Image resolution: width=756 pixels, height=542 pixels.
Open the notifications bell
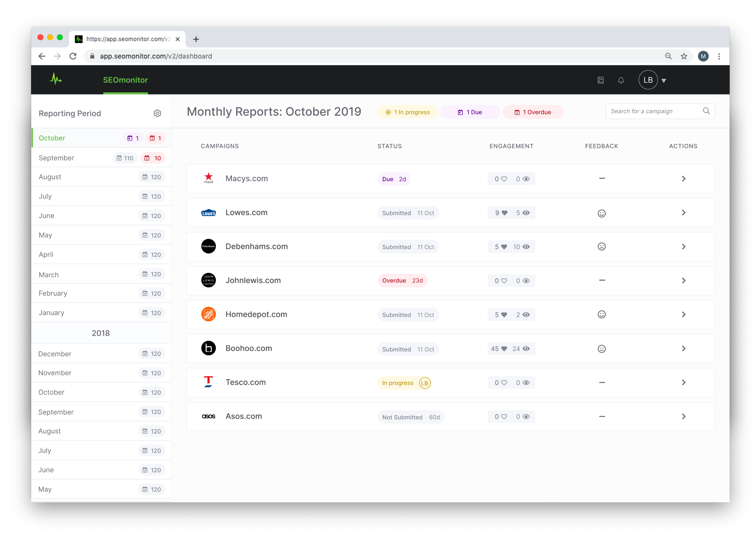[x=621, y=80]
